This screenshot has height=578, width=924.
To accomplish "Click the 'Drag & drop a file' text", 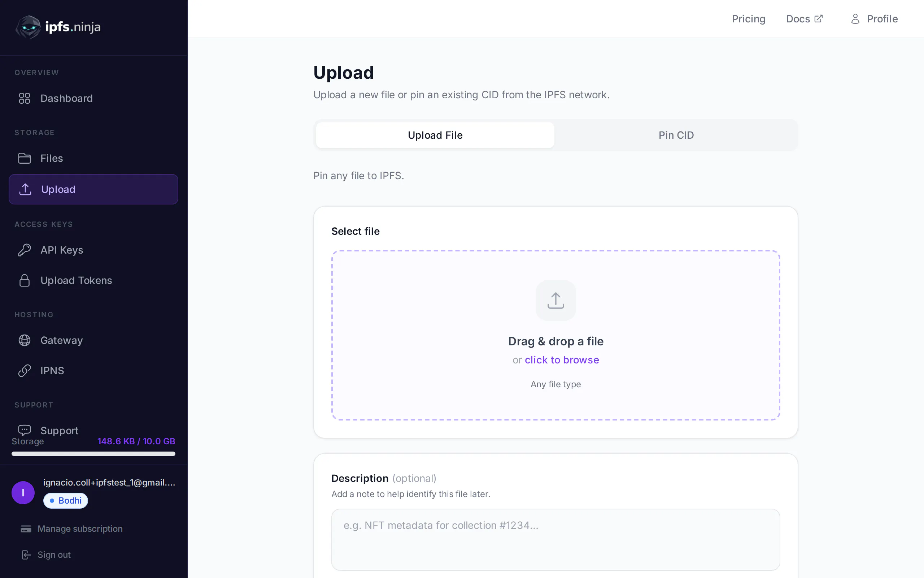I will (x=555, y=341).
